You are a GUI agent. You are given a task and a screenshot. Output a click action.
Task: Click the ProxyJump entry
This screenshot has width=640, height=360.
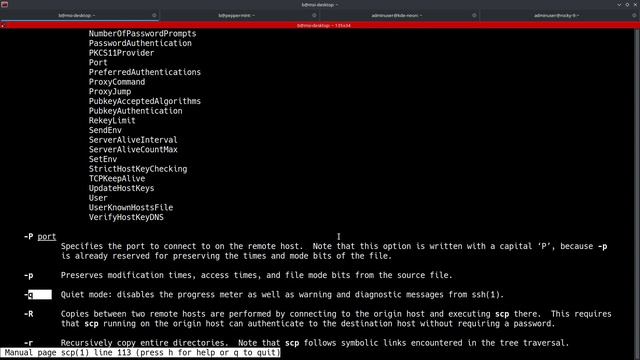coord(110,92)
